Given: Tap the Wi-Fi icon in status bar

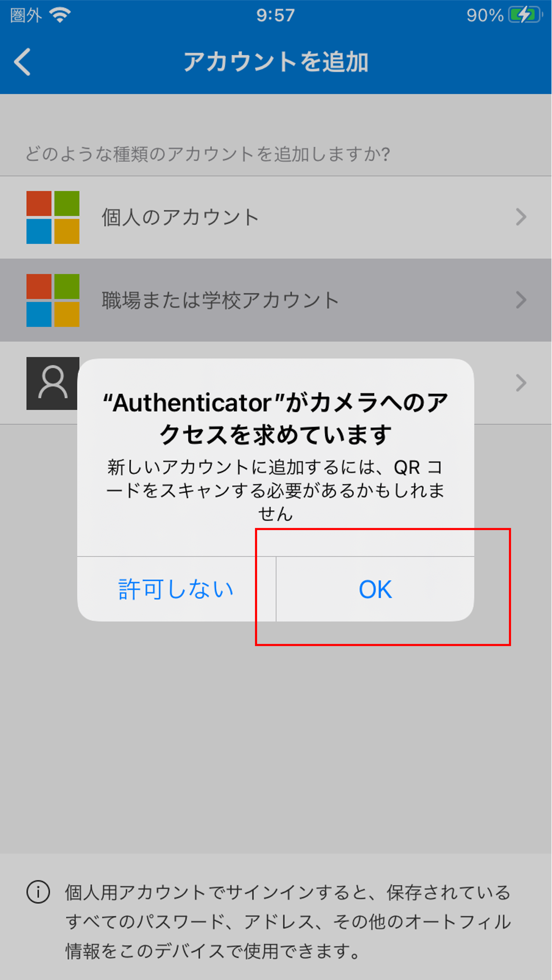Looking at the screenshot, I should 60,15.
